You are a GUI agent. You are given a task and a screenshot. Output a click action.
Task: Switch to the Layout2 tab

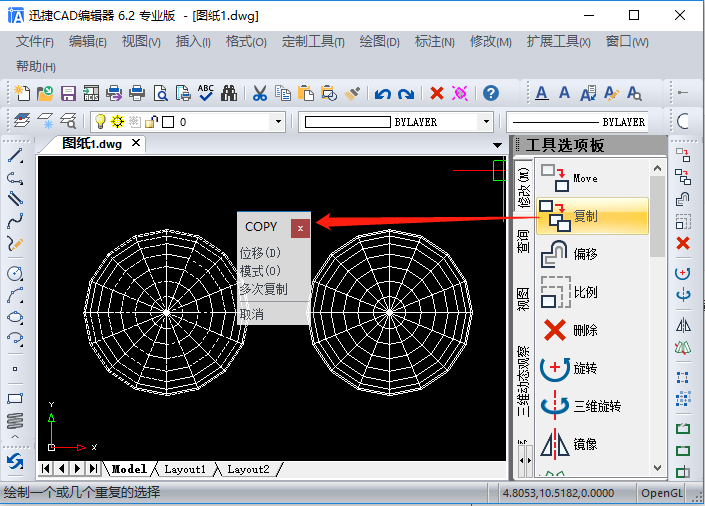248,469
